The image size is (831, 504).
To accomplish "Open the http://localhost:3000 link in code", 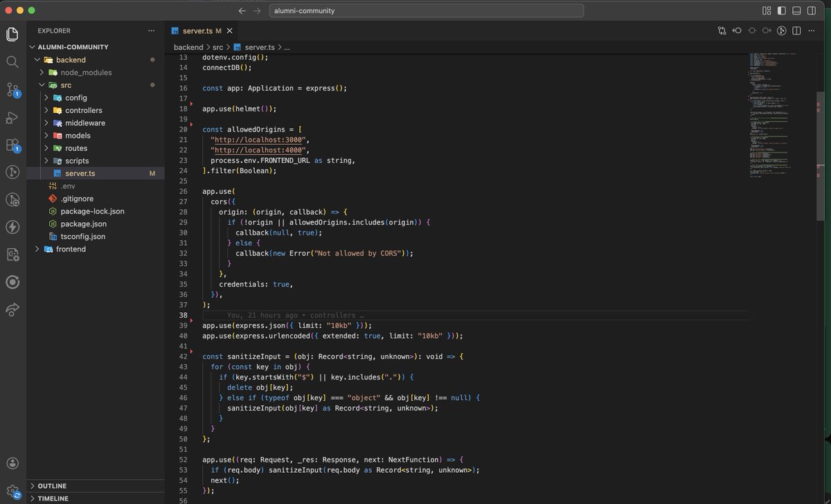I will click(258, 140).
